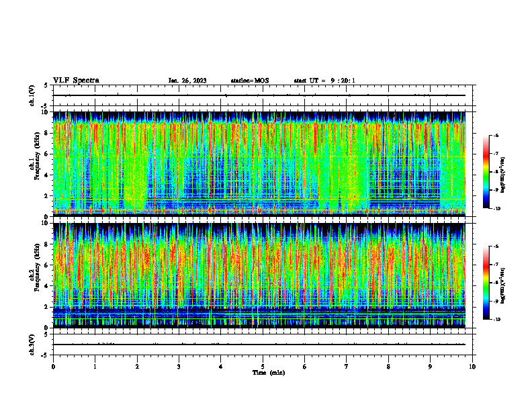Click the '-6' tick on ch.1 colorbar
This screenshot has height=411, width=532.
tap(496, 136)
